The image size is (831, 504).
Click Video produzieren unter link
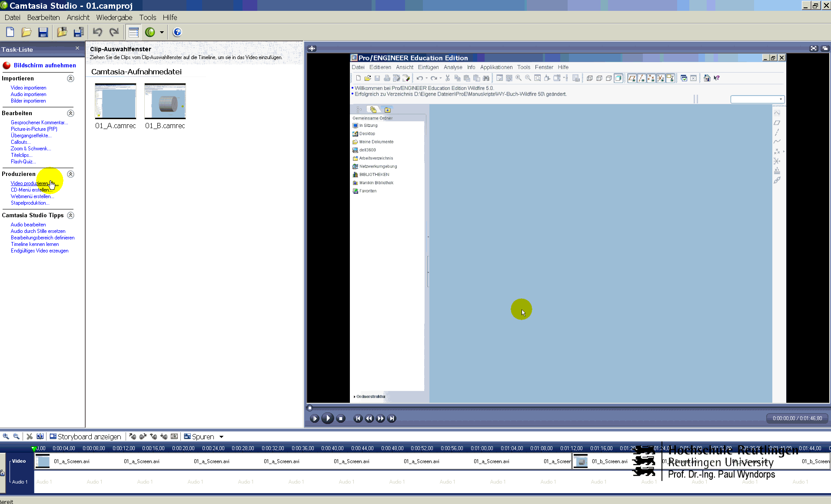[34, 183]
